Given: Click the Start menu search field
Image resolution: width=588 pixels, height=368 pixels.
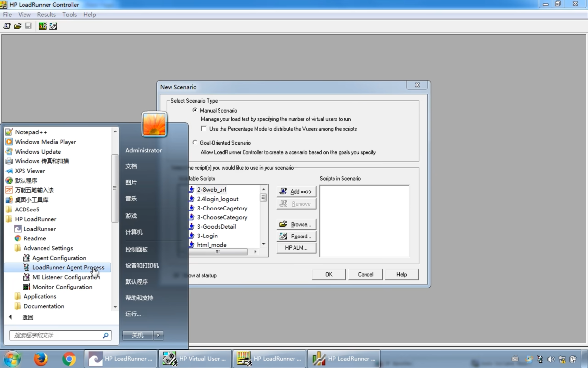Looking at the screenshot, I should tap(60, 335).
